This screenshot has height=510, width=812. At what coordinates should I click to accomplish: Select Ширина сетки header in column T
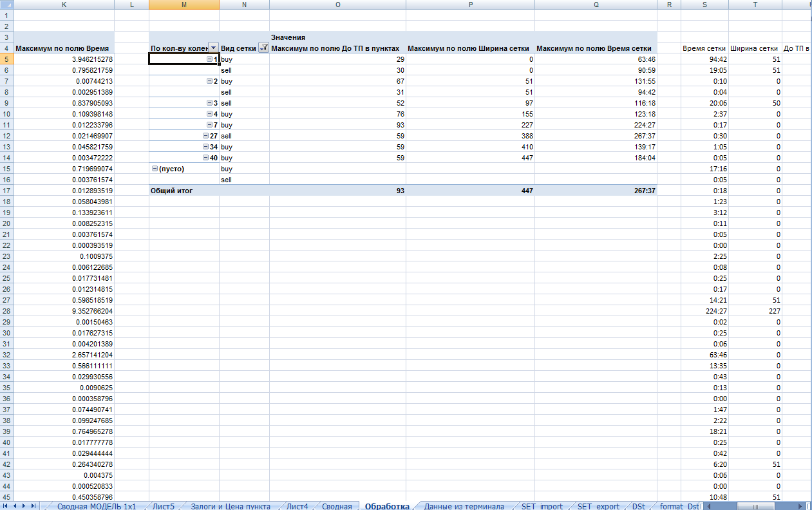coord(755,48)
